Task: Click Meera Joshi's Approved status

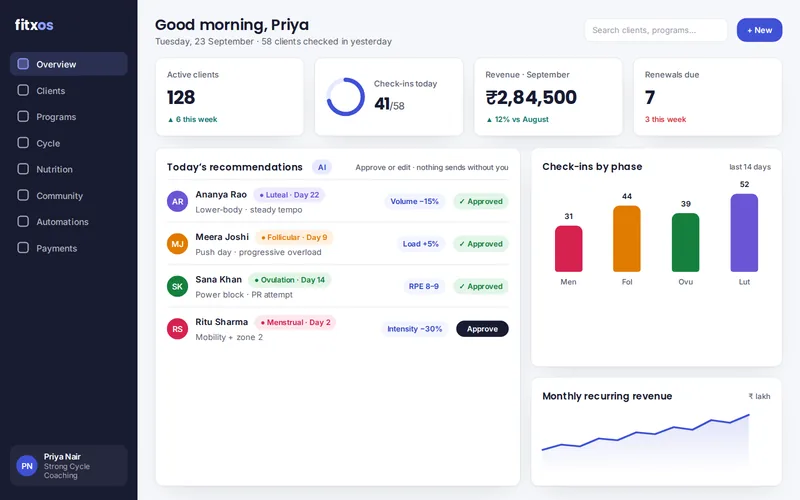Action: [481, 244]
